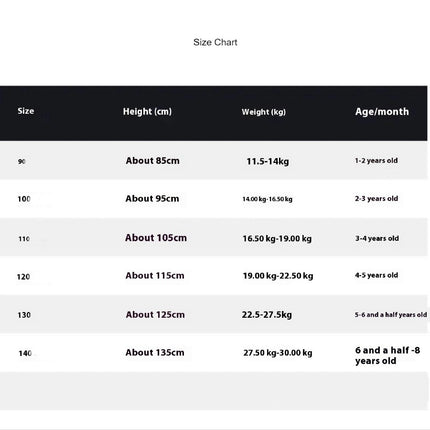The image size is (430, 430).
Task: Select size 130 row label
Action: point(24,315)
